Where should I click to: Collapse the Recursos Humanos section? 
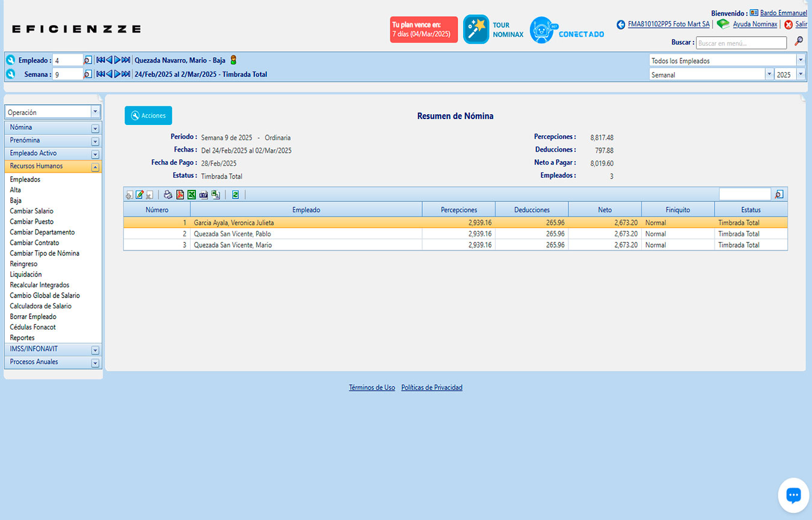pyautogui.click(x=95, y=167)
